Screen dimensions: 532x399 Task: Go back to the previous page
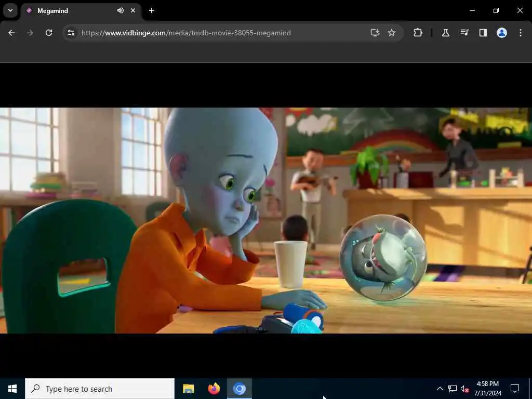[x=11, y=33]
